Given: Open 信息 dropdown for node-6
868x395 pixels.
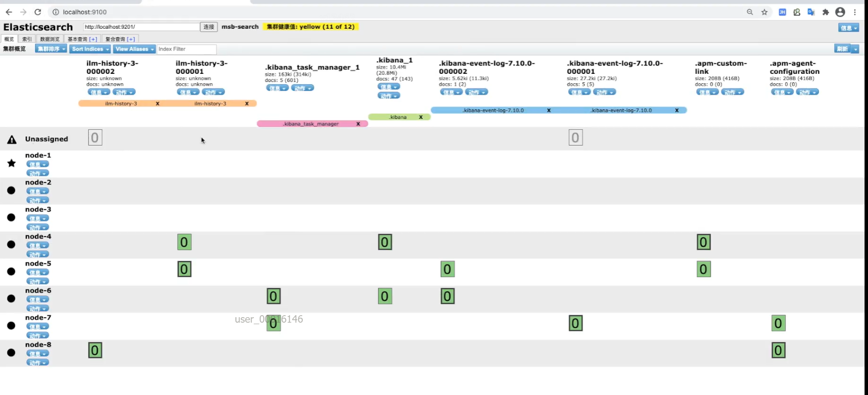Looking at the screenshot, I should point(38,300).
